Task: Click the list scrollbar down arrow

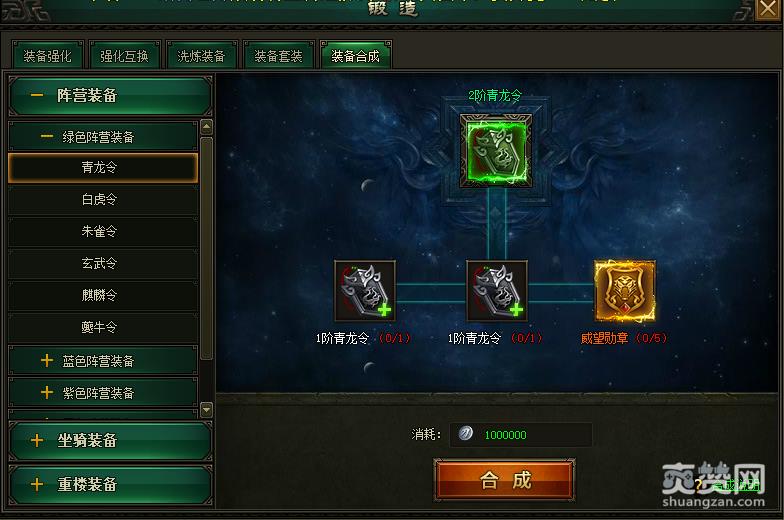Action: click(206, 410)
